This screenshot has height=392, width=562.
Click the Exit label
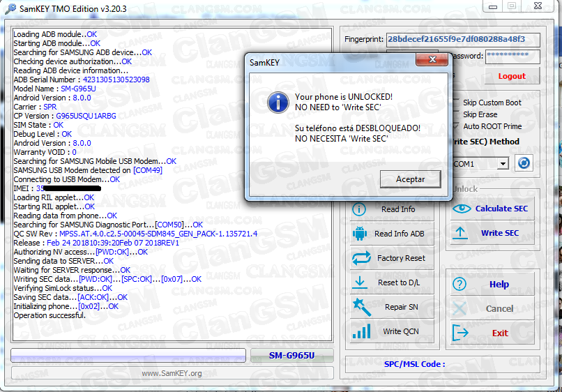[x=500, y=333]
